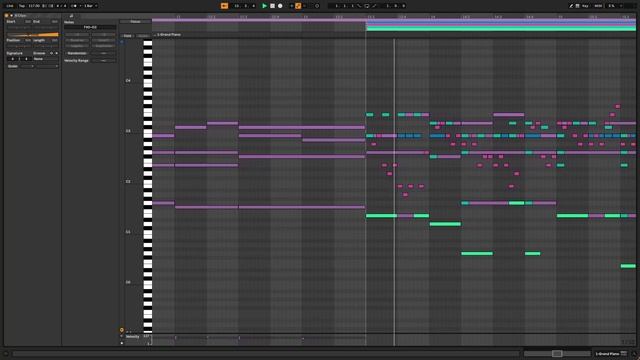Click the zoom scrollbar handle at the bottom
This screenshot has height=360, width=640.
tap(557, 353)
